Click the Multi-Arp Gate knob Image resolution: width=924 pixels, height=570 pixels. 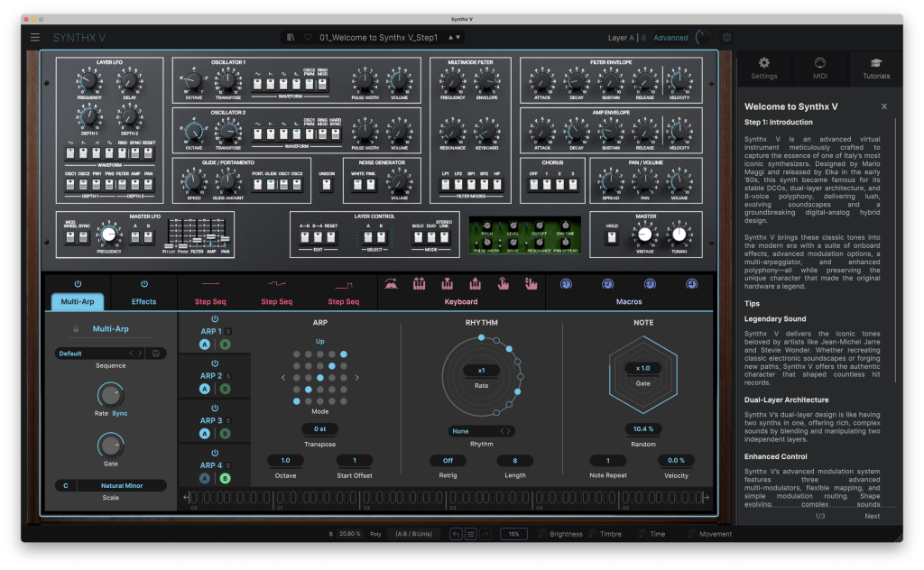[x=110, y=446]
